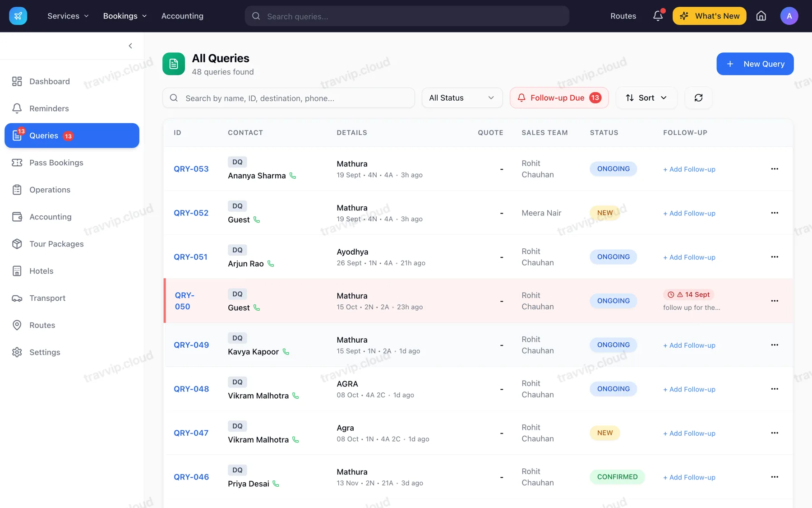Open query QRY-053 link

coord(191,169)
